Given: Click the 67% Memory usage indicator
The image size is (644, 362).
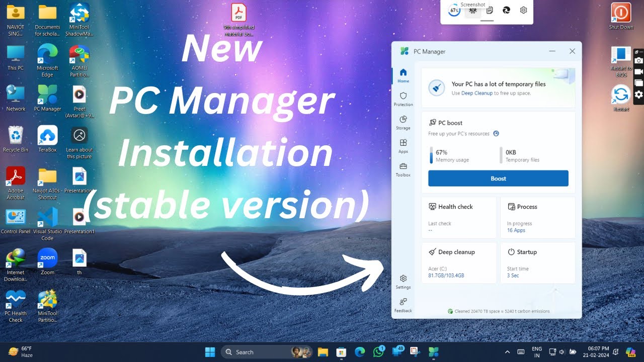Looking at the screenshot, I should [449, 155].
